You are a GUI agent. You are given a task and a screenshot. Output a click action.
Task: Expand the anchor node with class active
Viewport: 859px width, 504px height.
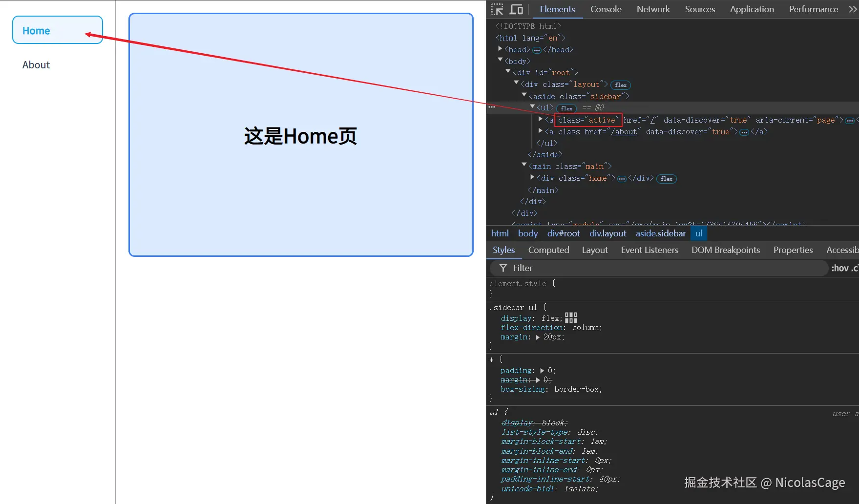coord(541,119)
